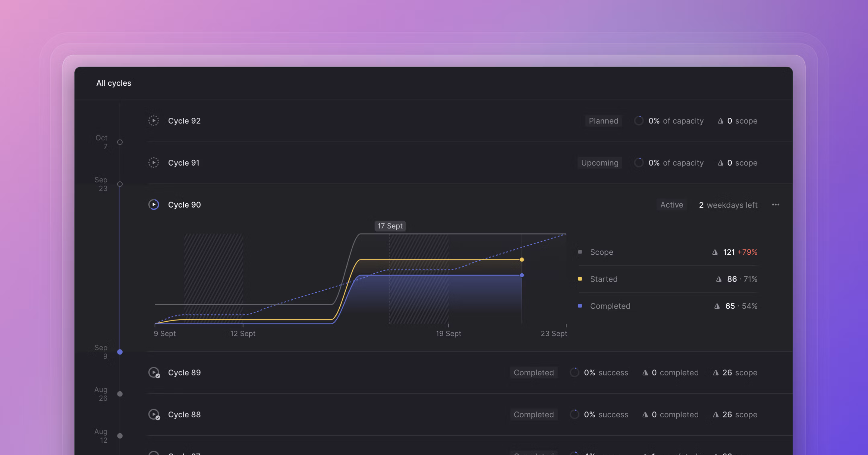
Task: Click the dashed cycle icon beside Cycle 92
Action: pyautogui.click(x=154, y=120)
